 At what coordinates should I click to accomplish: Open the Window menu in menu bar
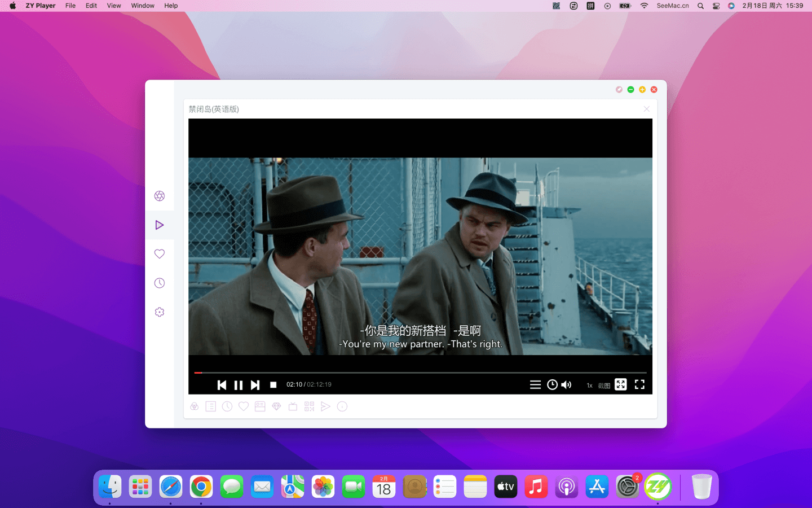[x=143, y=6]
